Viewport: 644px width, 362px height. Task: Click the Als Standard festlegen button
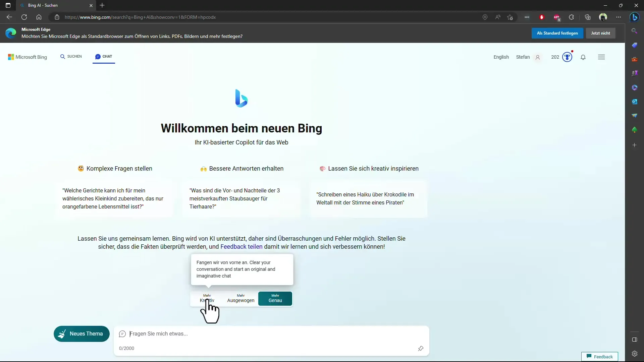(x=557, y=33)
